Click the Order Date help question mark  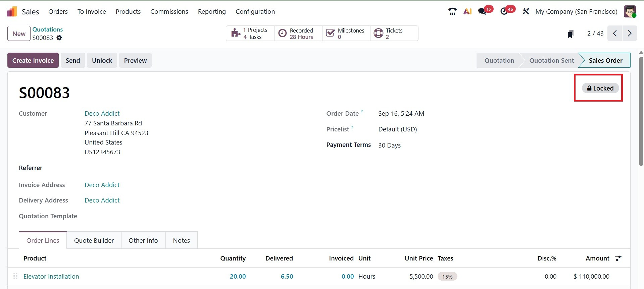coord(362,111)
